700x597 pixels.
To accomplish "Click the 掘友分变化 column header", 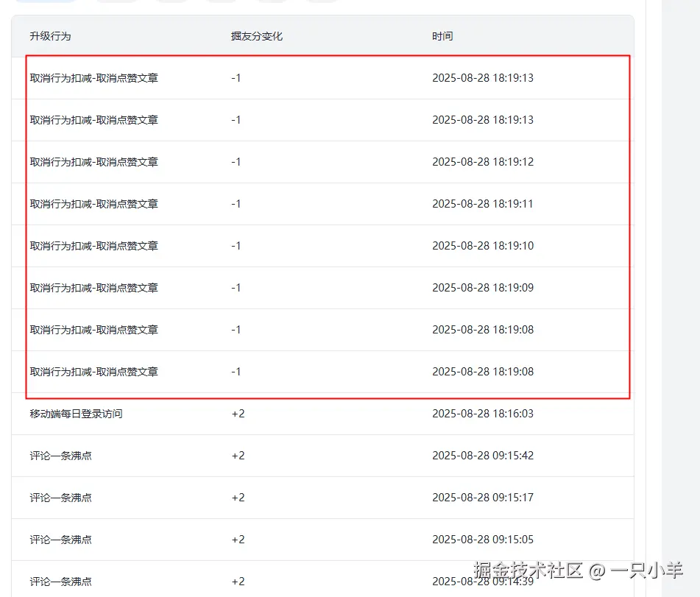I will pyautogui.click(x=256, y=36).
